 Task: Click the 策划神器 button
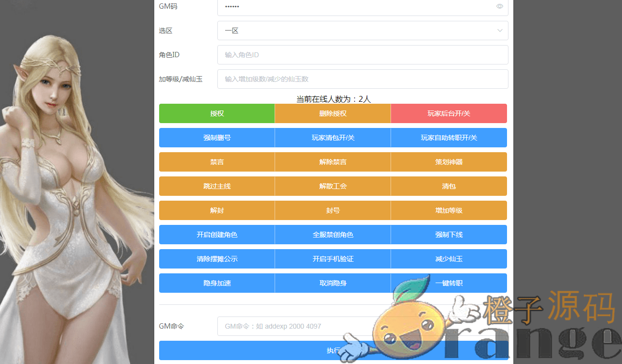pos(449,162)
